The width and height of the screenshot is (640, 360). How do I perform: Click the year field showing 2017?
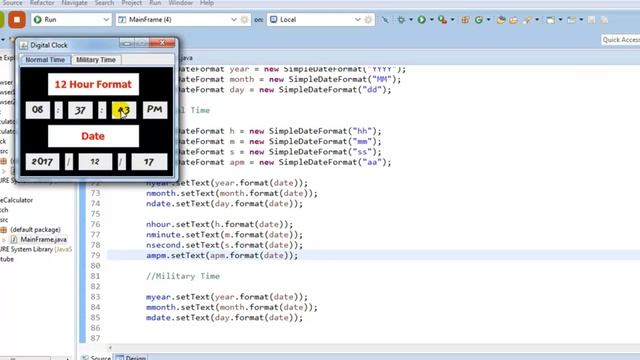42,162
